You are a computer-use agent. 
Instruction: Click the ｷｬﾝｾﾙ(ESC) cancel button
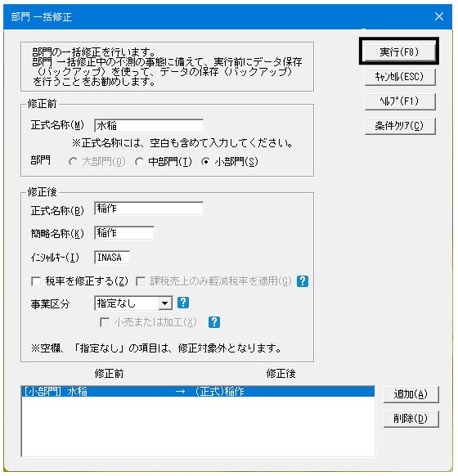click(x=400, y=77)
